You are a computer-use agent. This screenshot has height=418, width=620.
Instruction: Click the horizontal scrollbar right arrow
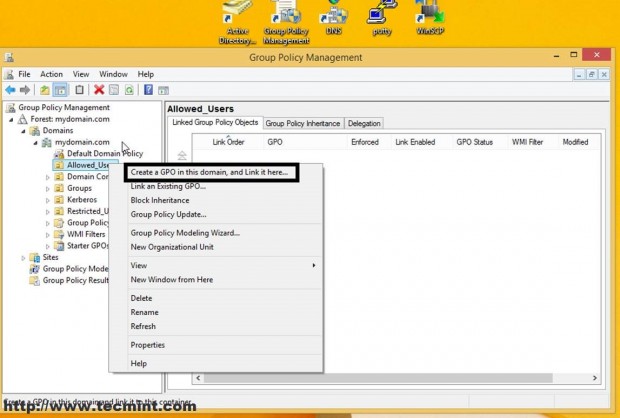[x=594, y=378]
